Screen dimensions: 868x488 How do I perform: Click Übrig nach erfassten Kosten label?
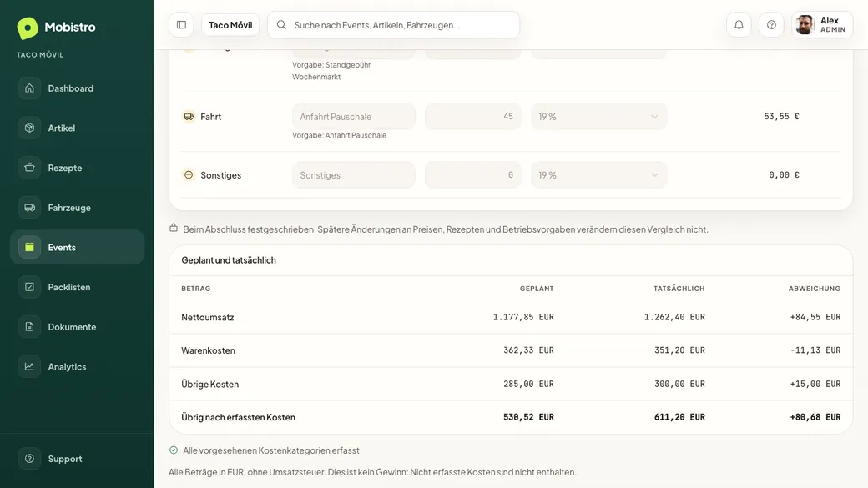(238, 417)
